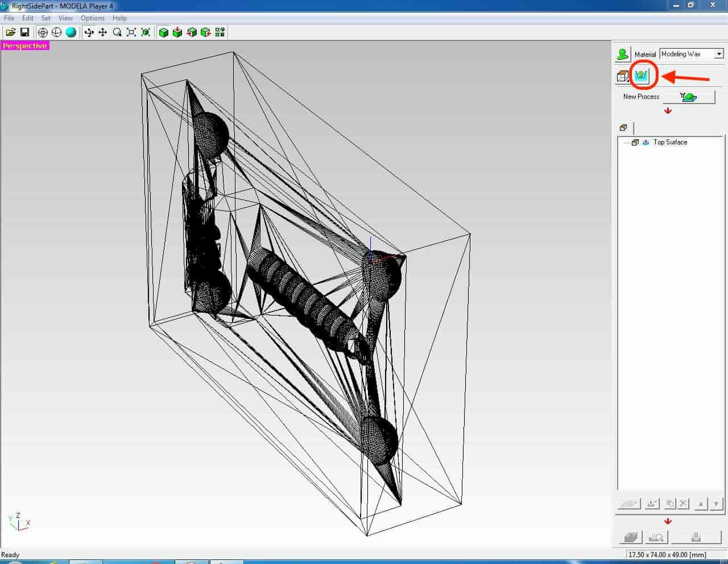Activate the rotate view tool
This screenshot has width=728, height=564.
pyautogui.click(x=89, y=32)
